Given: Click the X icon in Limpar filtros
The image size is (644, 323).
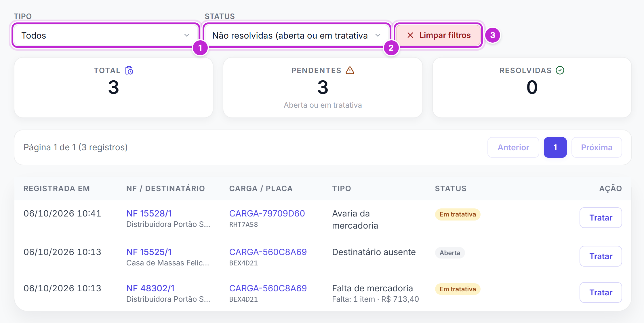Looking at the screenshot, I should point(410,35).
